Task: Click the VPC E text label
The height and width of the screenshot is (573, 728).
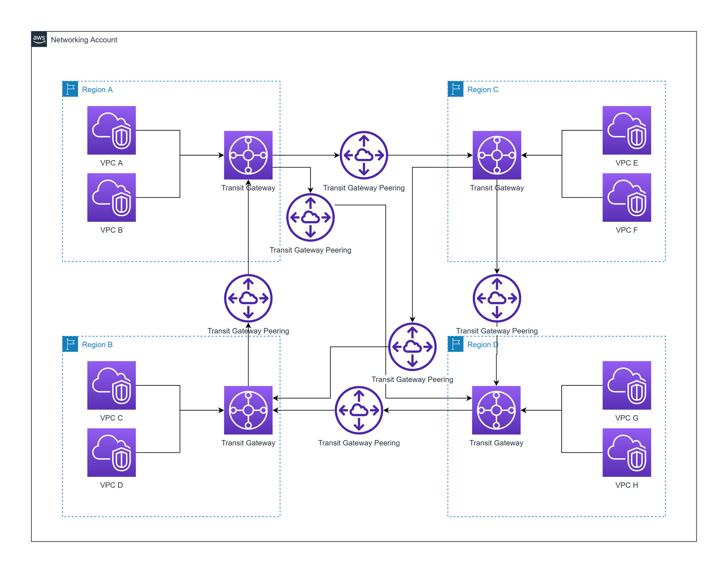Action: coord(627,163)
